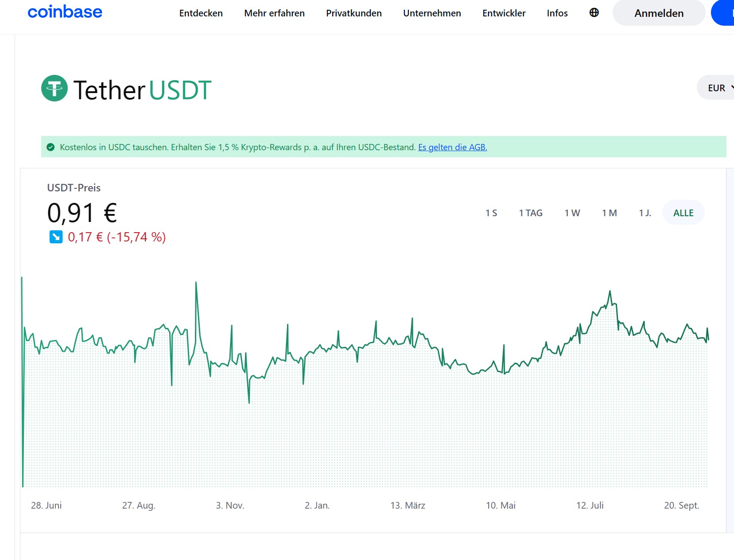The height and width of the screenshot is (560, 734).
Task: Click the July price peak on chart
Action: [610, 292]
